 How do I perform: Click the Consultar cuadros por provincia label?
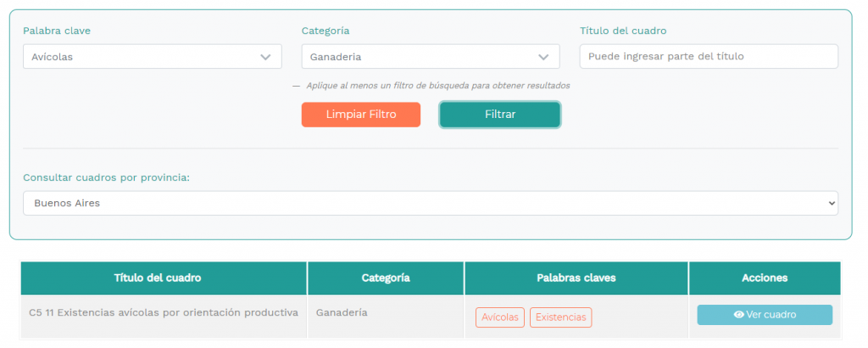pyautogui.click(x=106, y=177)
